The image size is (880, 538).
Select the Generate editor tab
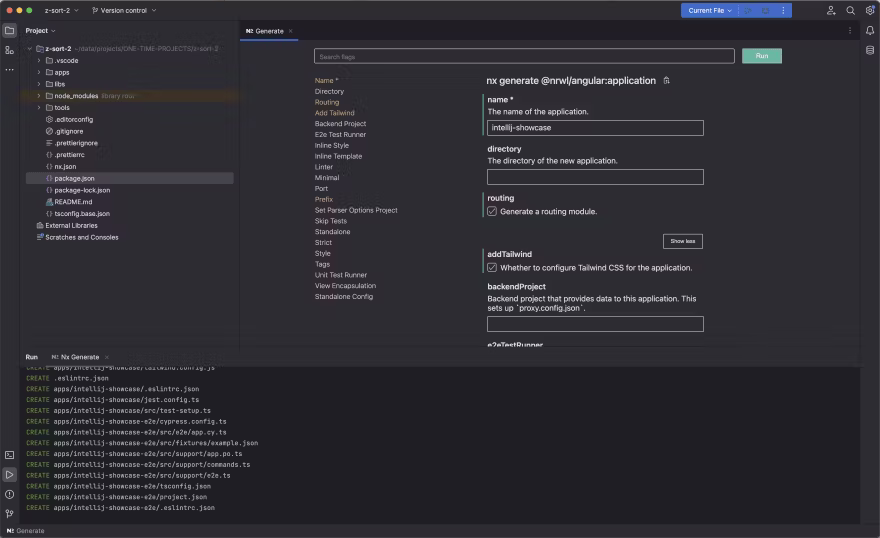coord(268,31)
